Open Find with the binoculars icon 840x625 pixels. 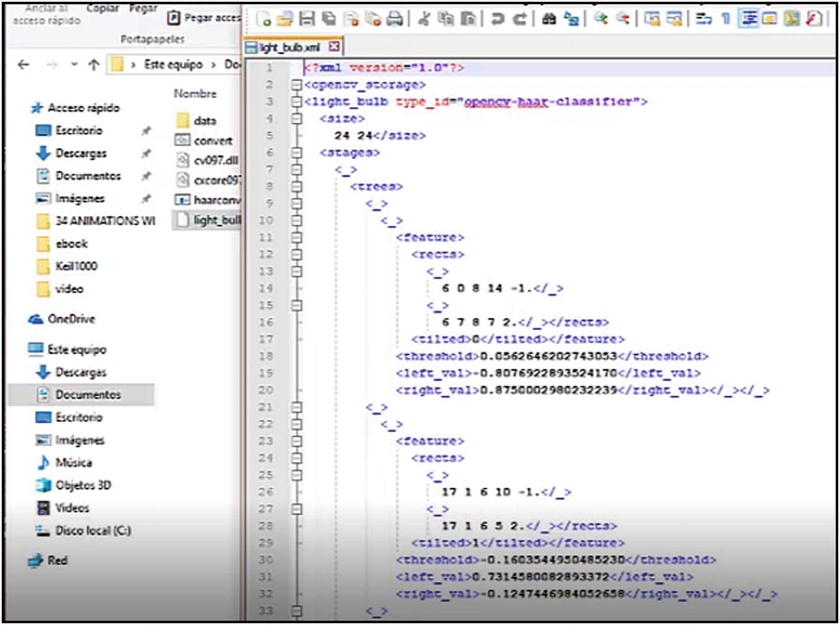pyautogui.click(x=550, y=19)
